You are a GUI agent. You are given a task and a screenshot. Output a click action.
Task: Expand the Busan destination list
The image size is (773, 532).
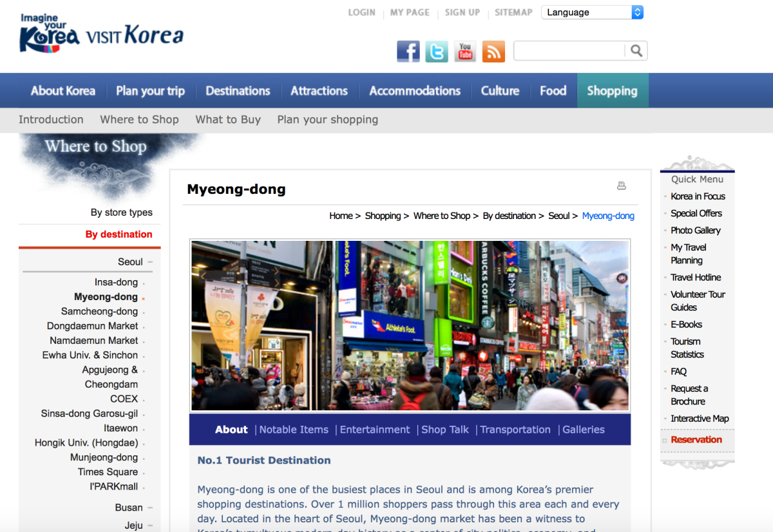pyautogui.click(x=149, y=508)
